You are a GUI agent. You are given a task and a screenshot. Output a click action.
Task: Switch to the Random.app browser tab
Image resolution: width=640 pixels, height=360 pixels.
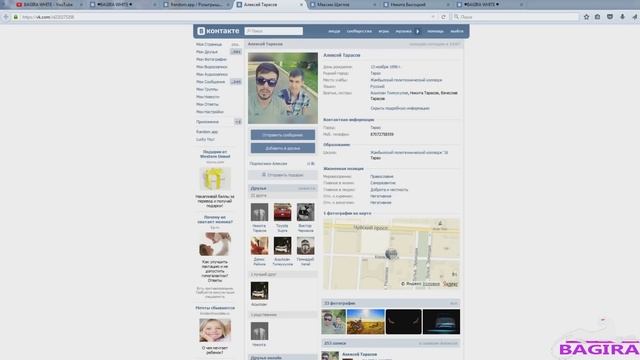tap(197, 4)
